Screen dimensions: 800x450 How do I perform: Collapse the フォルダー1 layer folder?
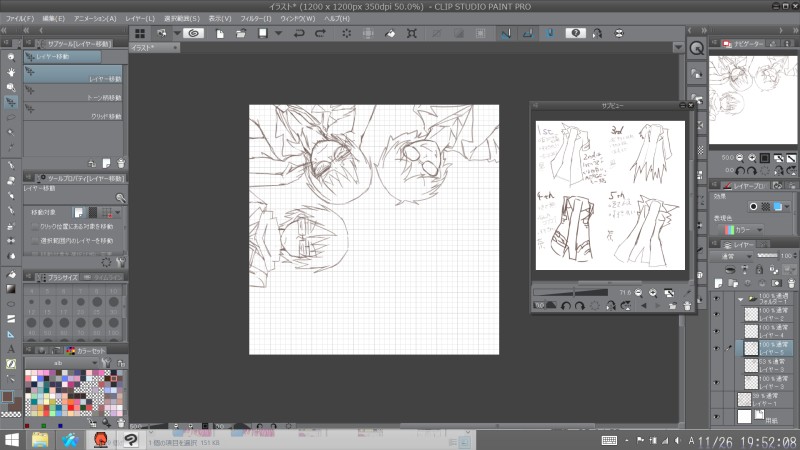coord(738,299)
